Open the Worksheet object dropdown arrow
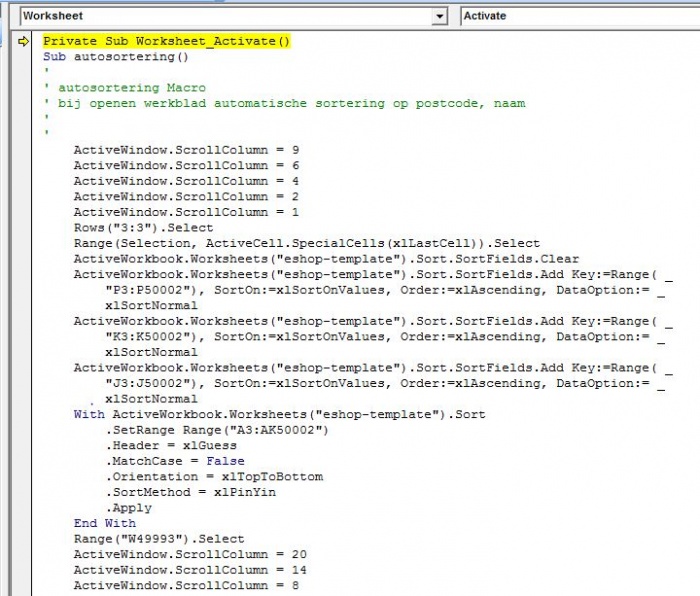 point(439,17)
